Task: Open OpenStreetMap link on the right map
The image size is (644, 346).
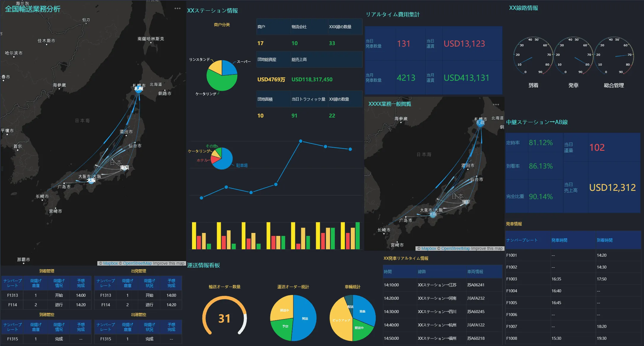Action: 456,248
